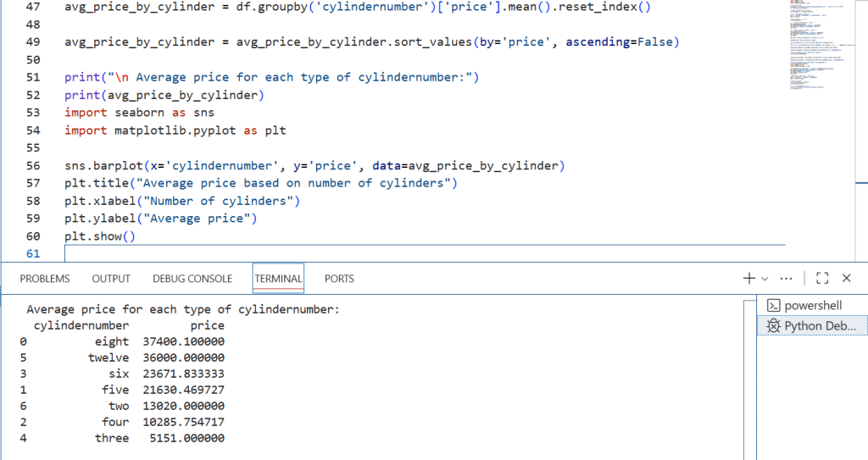Switch to the DEBUG CONSOLE tab
The image size is (868, 460).
pos(192,279)
